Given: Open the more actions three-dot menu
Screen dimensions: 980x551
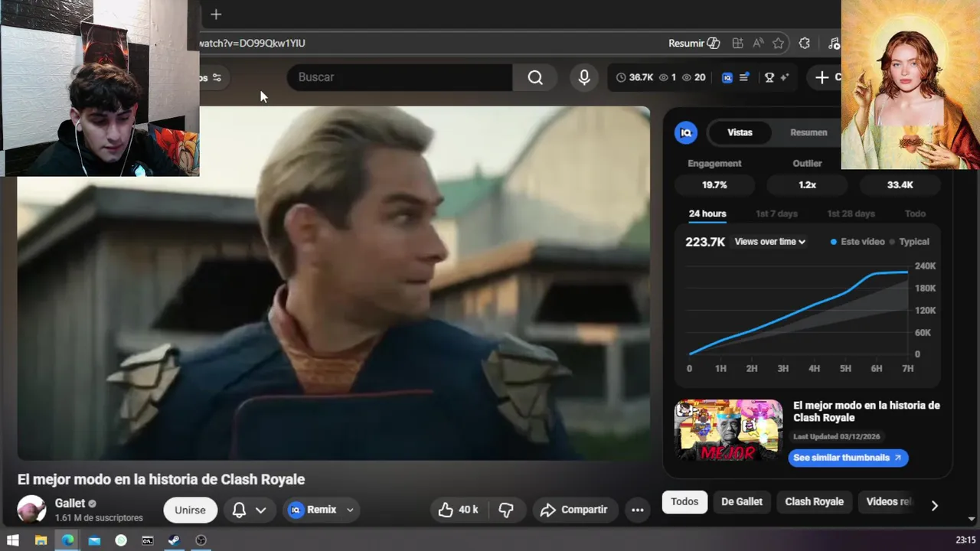Looking at the screenshot, I should tap(637, 510).
